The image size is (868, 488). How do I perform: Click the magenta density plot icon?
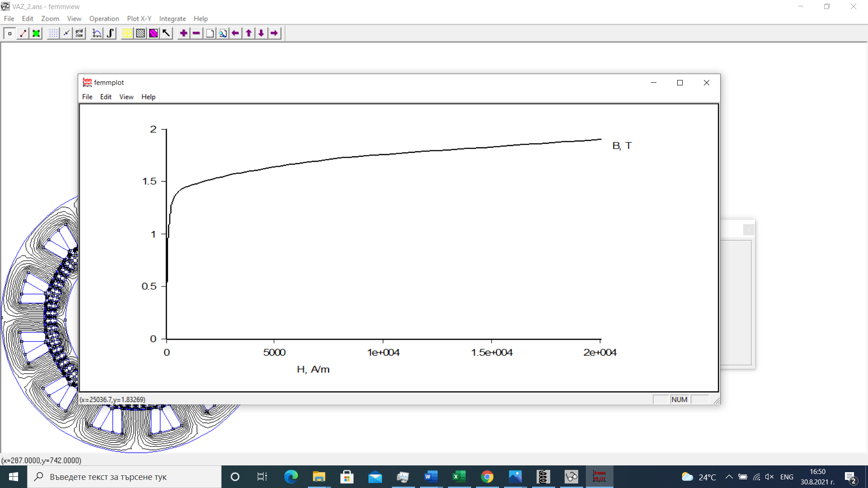pyautogui.click(x=153, y=33)
